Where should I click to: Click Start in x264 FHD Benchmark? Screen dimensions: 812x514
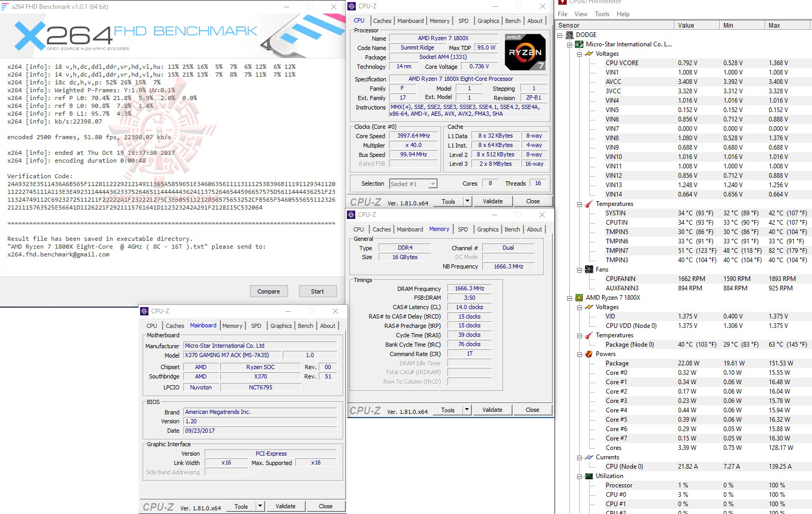pyautogui.click(x=317, y=291)
